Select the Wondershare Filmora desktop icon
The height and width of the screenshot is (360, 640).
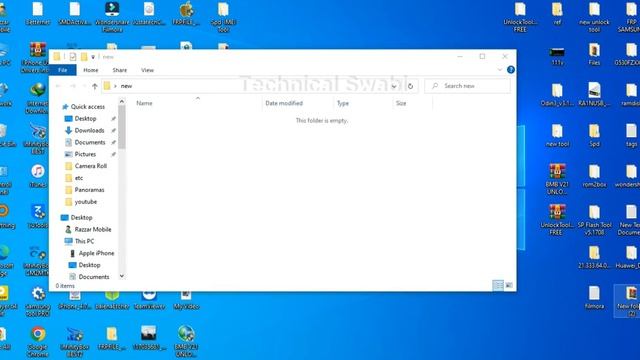pyautogui.click(x=112, y=17)
